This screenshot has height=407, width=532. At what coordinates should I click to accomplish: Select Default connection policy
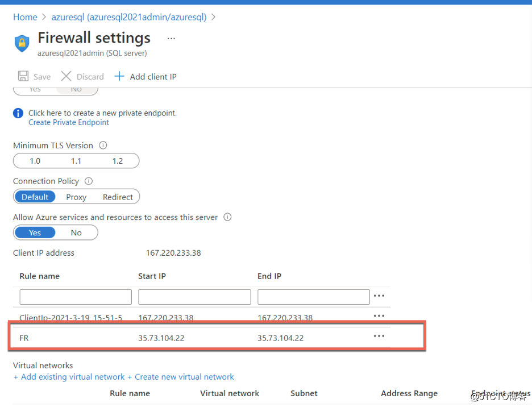tap(35, 197)
